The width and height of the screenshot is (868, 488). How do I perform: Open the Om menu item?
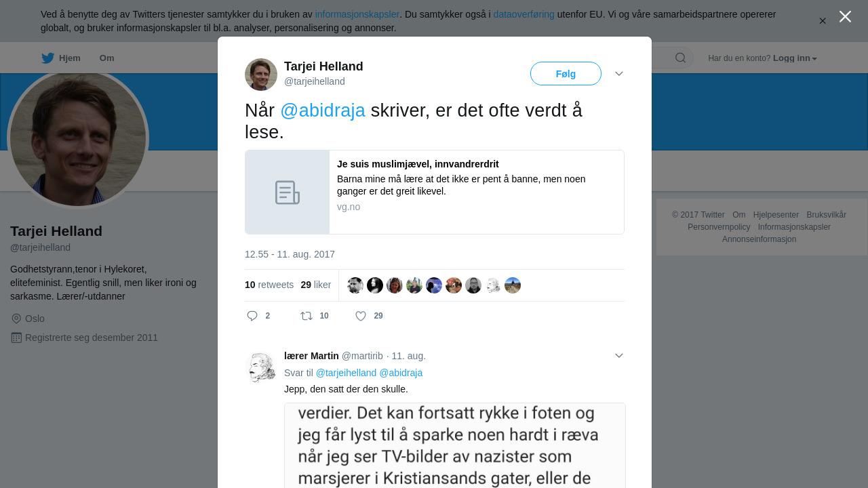[x=106, y=58]
